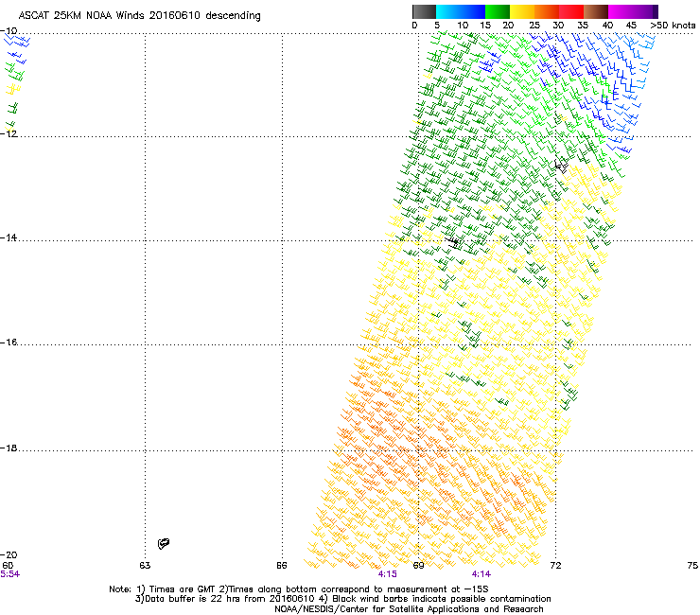Click the purple '4:14' time label

[x=481, y=574]
